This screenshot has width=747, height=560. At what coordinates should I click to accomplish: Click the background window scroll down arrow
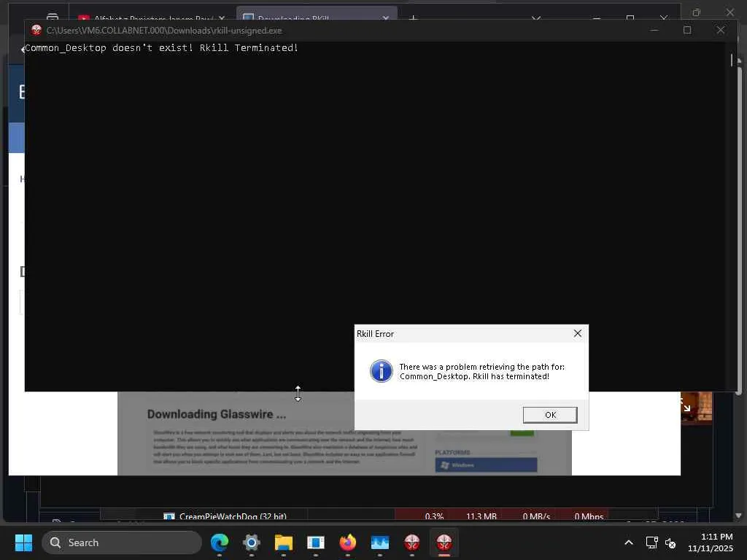click(x=738, y=516)
